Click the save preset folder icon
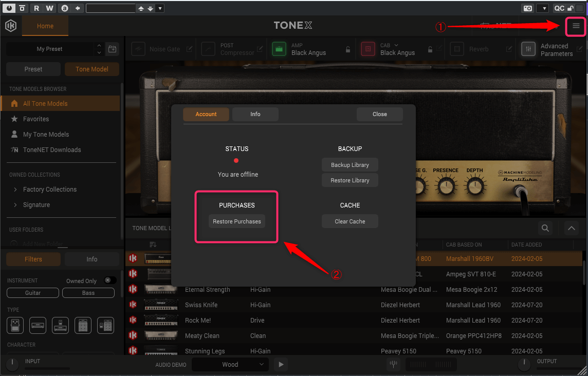Image resolution: width=588 pixels, height=376 pixels. pyautogui.click(x=112, y=49)
